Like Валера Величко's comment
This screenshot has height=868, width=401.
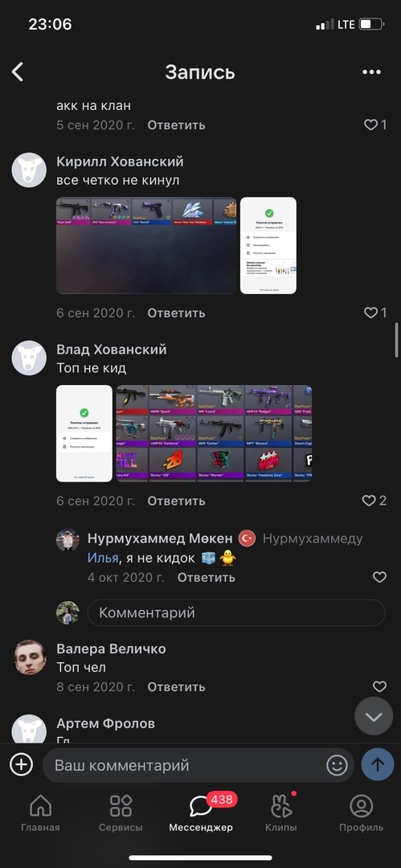tap(379, 686)
